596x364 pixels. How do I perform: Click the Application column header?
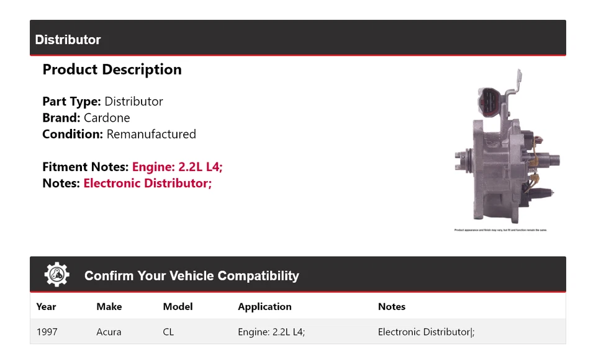pos(264,306)
